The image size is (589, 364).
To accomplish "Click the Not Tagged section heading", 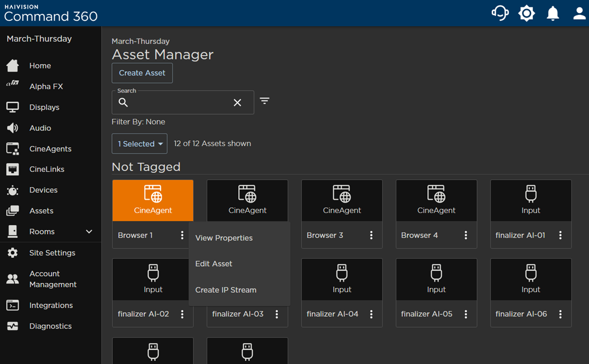I will (x=146, y=167).
